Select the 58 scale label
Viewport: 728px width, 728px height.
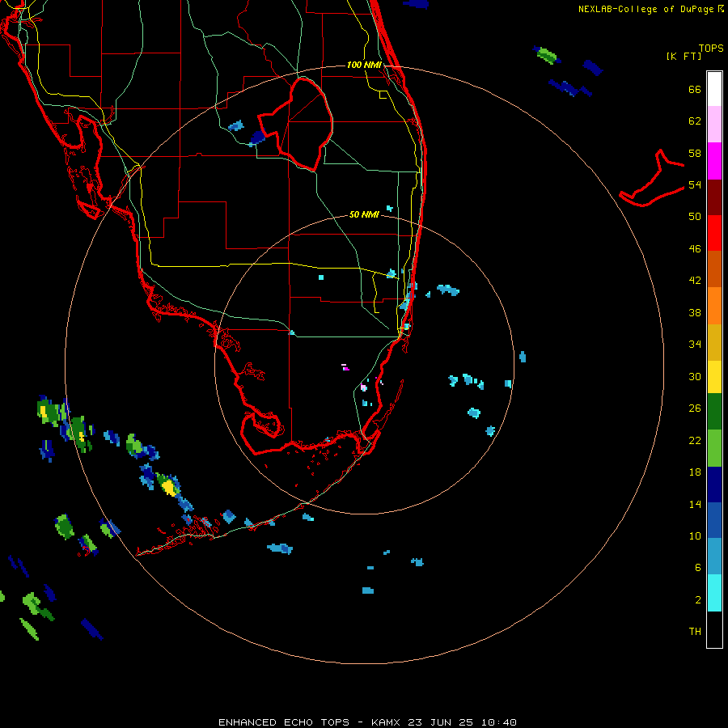(x=695, y=153)
